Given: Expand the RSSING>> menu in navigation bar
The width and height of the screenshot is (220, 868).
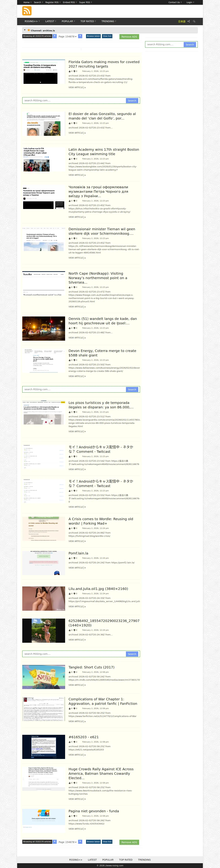Looking at the screenshot, I should click(32, 21).
